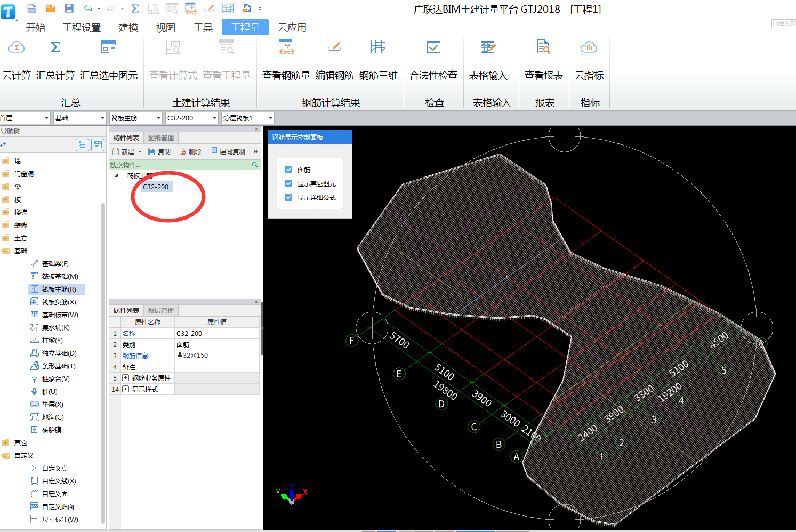
Task: Expand 钢筋业务属性 property group
Action: tap(126, 378)
